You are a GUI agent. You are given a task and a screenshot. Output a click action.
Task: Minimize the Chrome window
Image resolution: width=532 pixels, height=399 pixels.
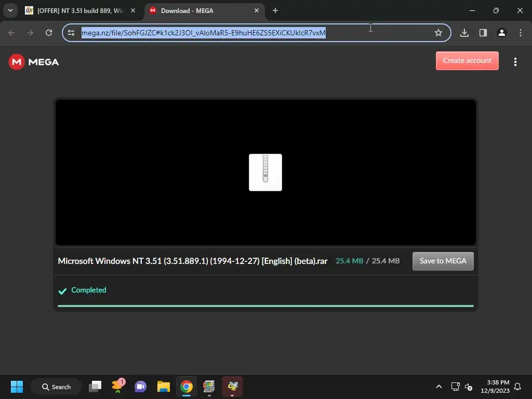(x=472, y=10)
